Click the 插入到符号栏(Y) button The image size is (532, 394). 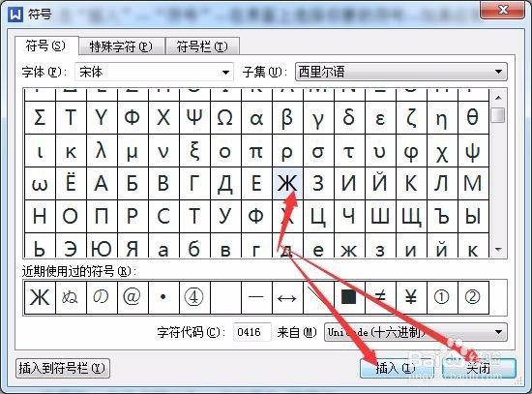tap(63, 368)
